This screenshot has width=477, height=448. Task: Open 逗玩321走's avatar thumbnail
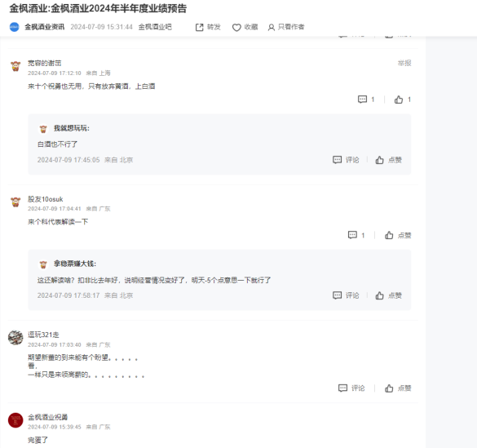[x=15, y=338]
